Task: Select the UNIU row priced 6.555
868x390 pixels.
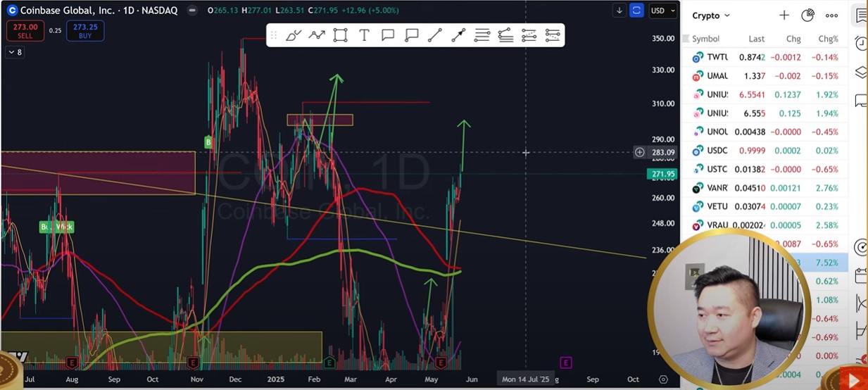Action: [765, 113]
